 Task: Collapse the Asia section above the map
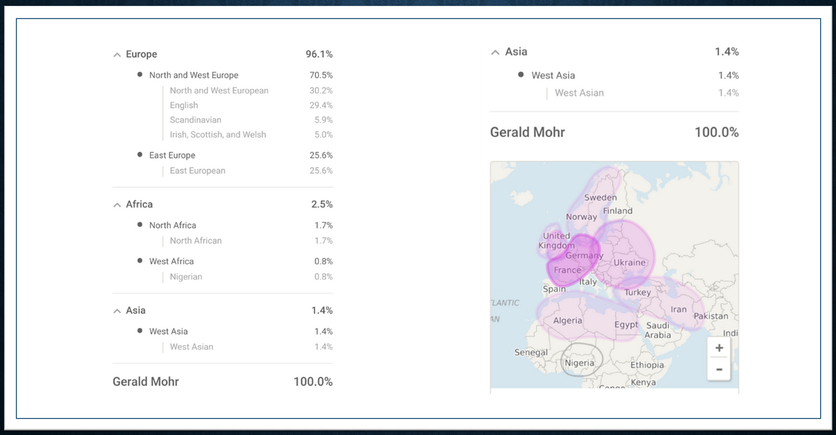(x=495, y=52)
